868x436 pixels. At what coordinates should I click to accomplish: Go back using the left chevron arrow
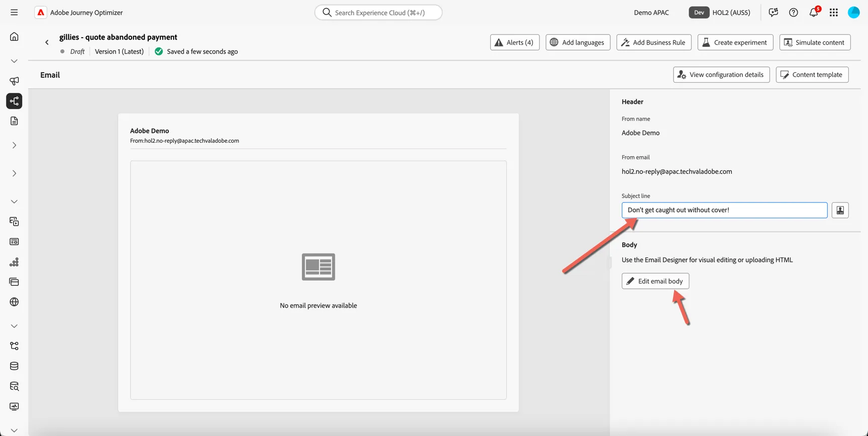click(x=47, y=43)
